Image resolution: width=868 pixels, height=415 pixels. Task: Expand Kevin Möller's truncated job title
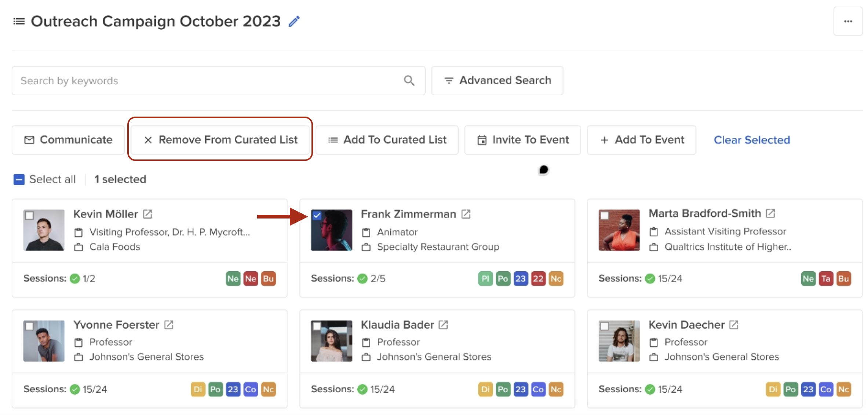(169, 232)
